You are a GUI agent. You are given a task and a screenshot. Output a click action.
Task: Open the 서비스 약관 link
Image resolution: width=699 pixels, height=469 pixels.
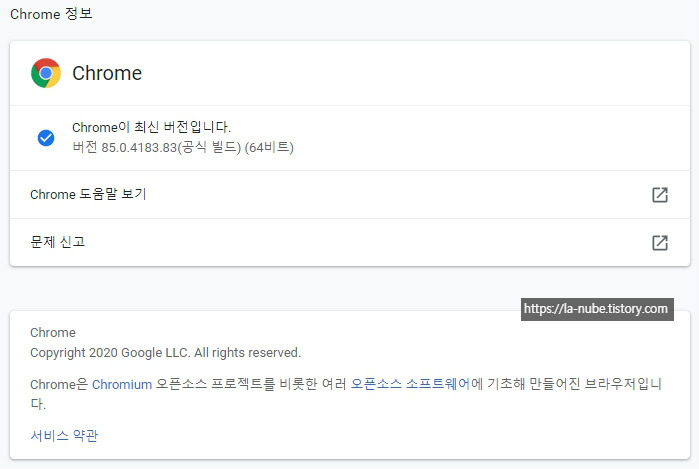click(64, 436)
